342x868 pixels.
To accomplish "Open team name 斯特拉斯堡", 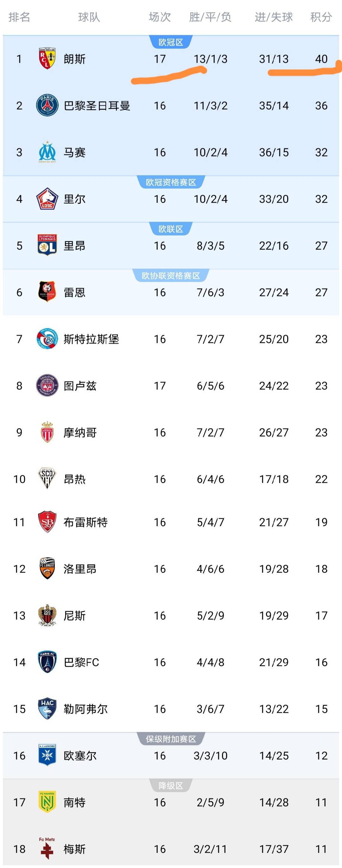I will point(91,339).
